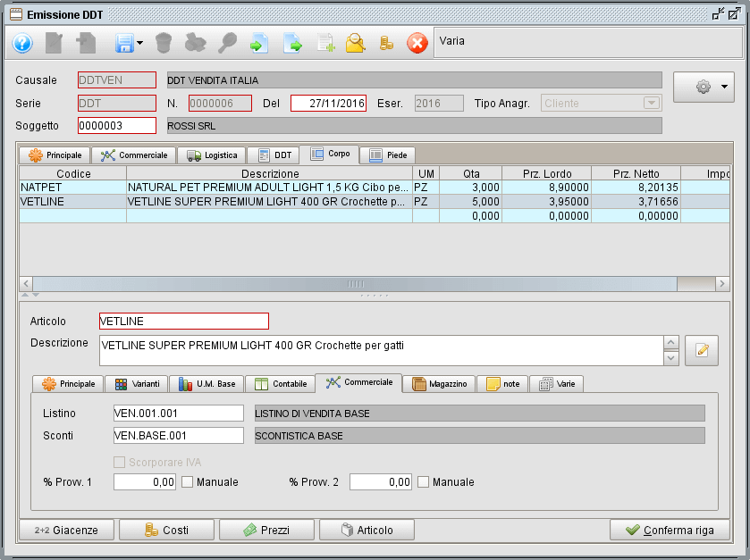Open the note tab
Image resolution: width=750 pixels, height=560 pixels.
click(502, 384)
